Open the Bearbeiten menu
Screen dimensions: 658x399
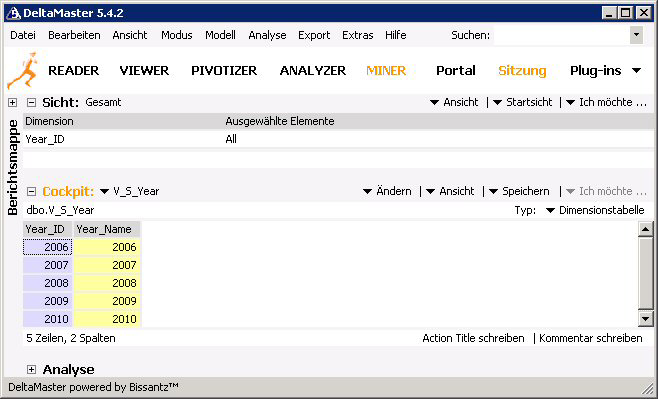[x=74, y=35]
